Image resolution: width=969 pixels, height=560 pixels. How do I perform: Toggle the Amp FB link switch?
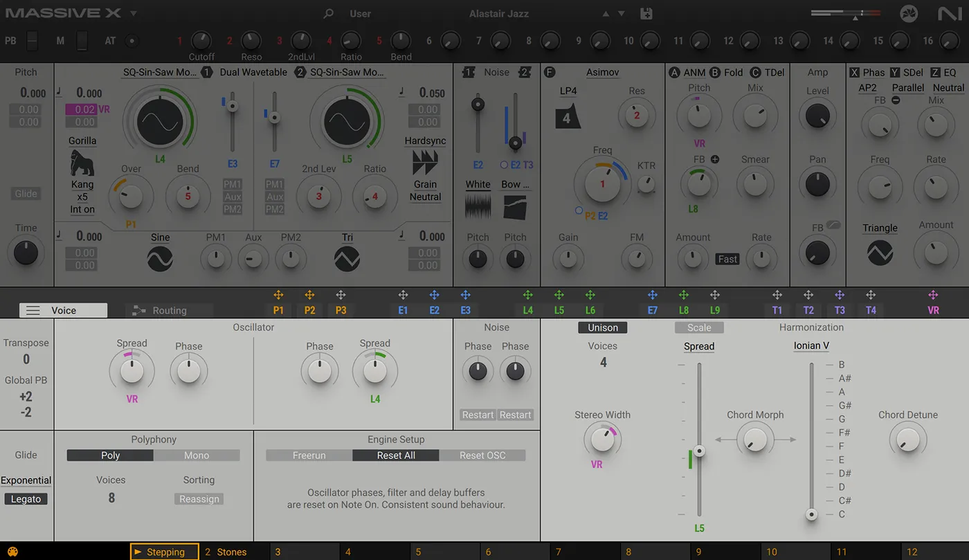(x=833, y=225)
